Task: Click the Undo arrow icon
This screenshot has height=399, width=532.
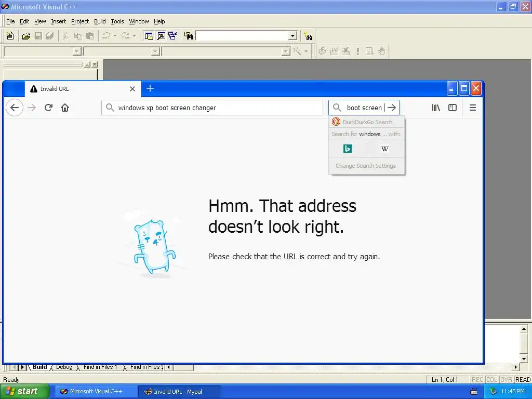Action: 107,36
